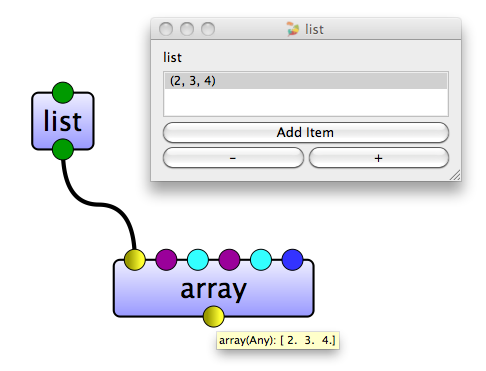Viewport: 486px width, 371px height.
Task: Select the black edge connecting list to array
Action: [x=99, y=204]
